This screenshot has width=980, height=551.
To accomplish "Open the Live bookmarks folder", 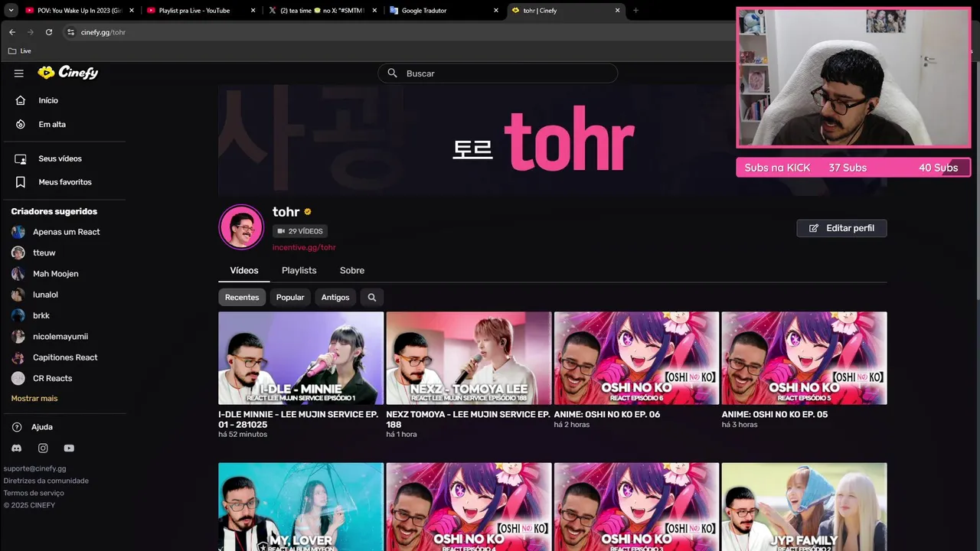I will [x=19, y=51].
